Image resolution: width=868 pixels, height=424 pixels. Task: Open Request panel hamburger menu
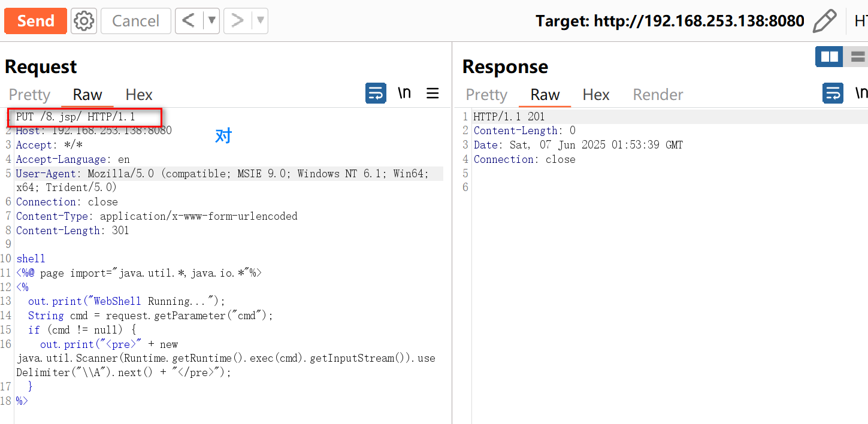[433, 93]
